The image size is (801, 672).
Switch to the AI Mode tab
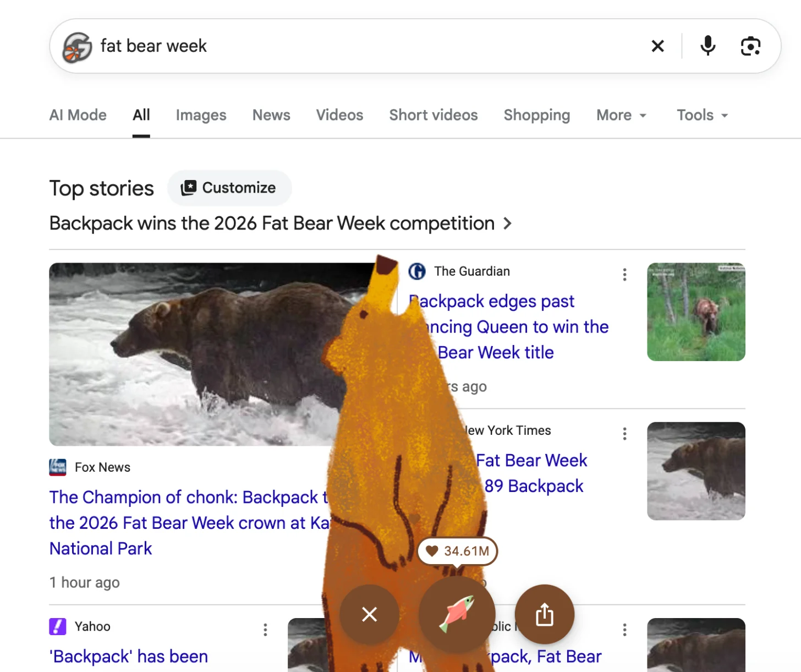(78, 115)
